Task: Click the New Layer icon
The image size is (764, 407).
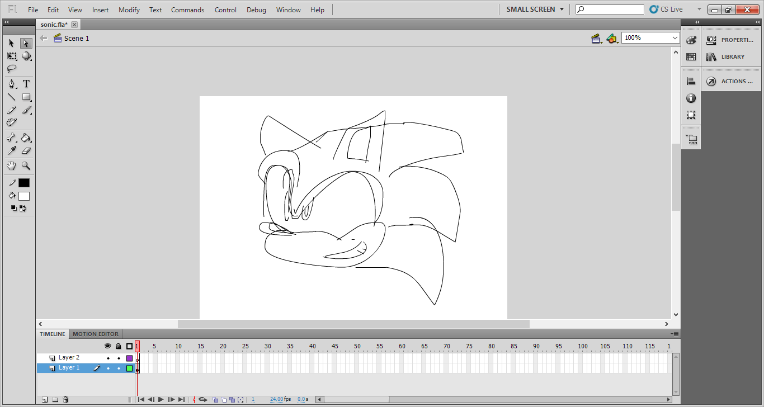Action: click(44, 400)
